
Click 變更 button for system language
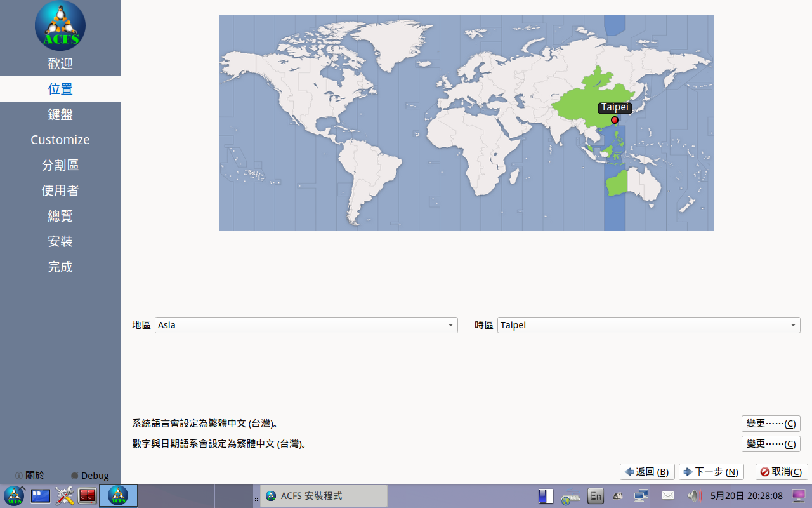tap(771, 424)
